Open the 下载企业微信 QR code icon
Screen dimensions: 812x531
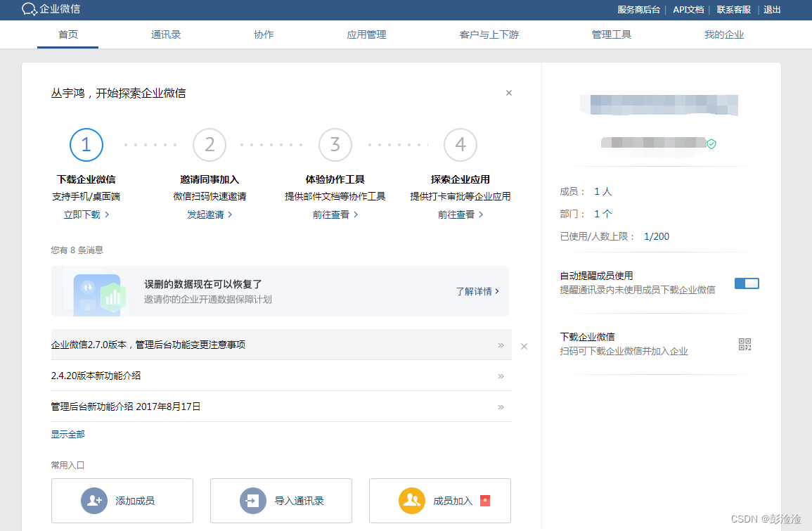(745, 344)
